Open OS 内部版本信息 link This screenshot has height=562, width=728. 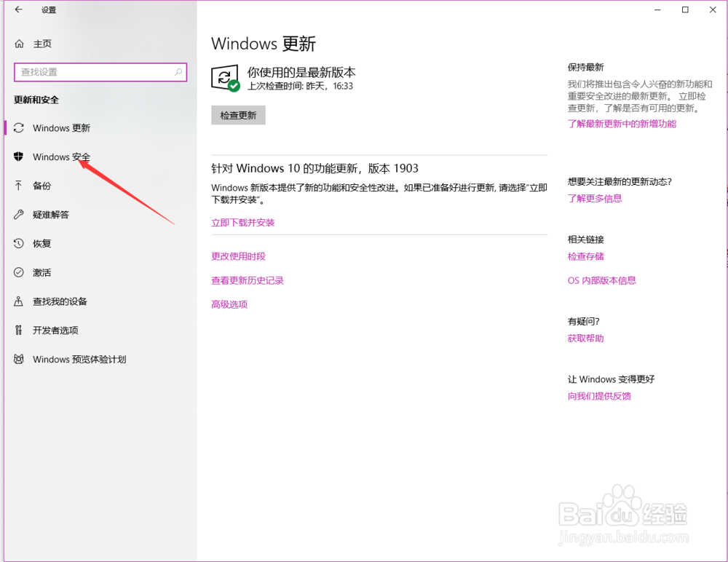pyautogui.click(x=602, y=280)
